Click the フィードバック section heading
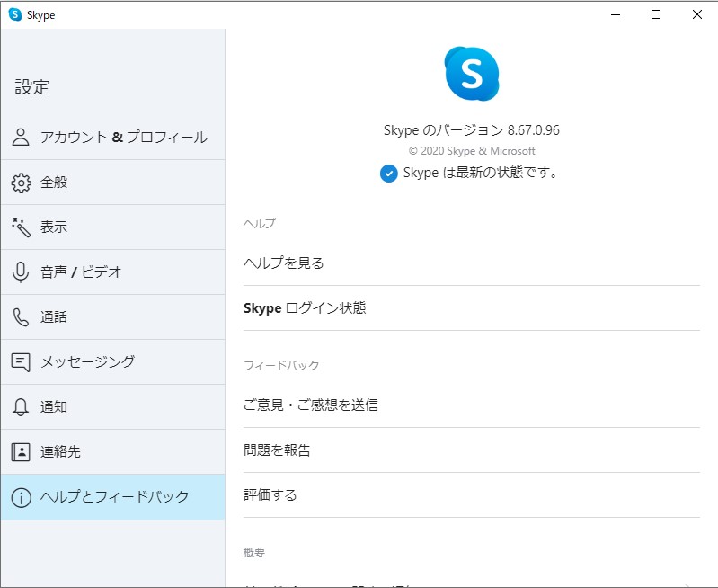The height and width of the screenshot is (588, 718). click(x=281, y=365)
